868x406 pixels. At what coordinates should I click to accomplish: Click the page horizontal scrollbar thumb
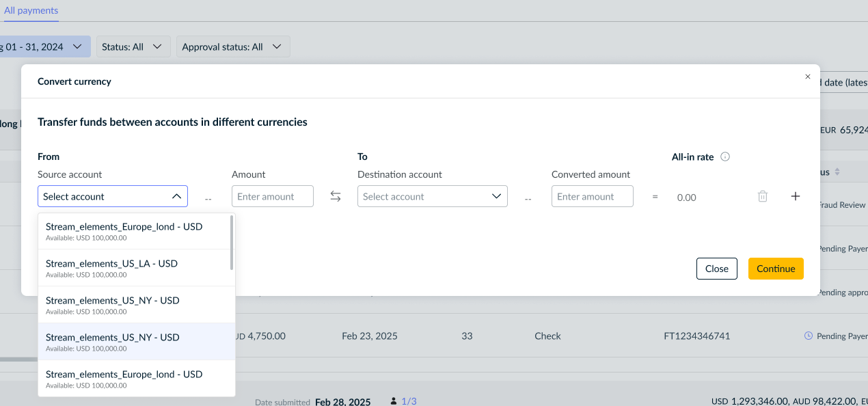coord(18,359)
